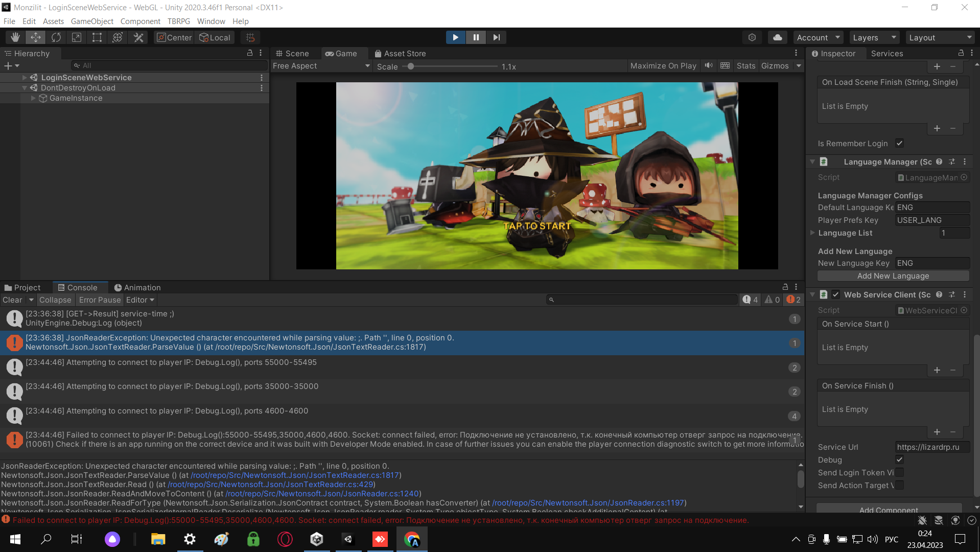
Task: Clear the Console messages
Action: 11,300
